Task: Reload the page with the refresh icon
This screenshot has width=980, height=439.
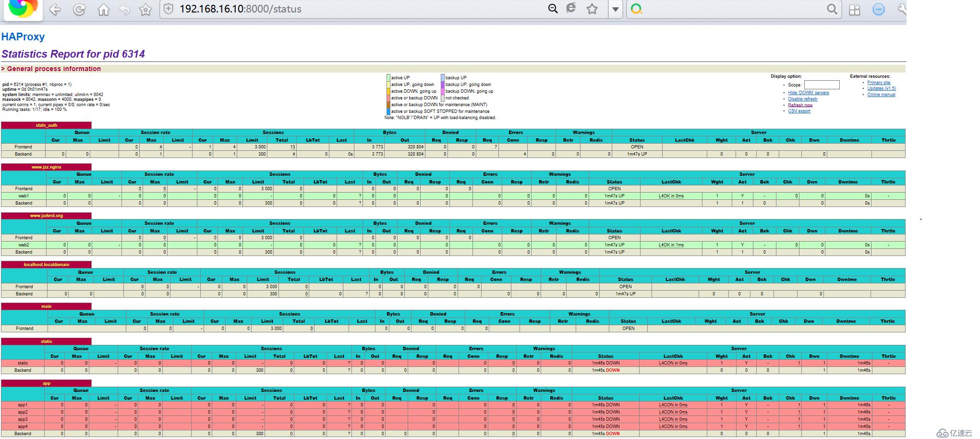Action: point(79,10)
